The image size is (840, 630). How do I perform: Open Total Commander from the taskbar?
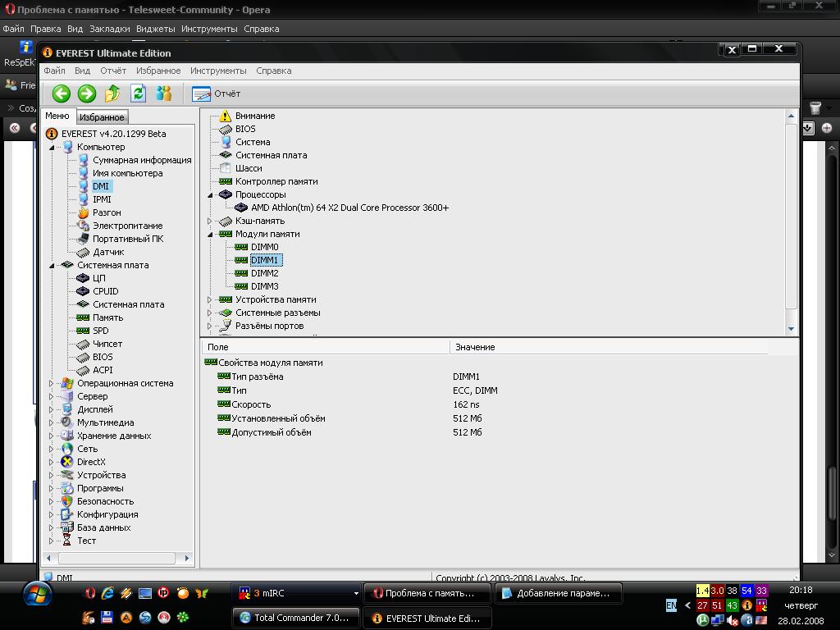click(294, 618)
